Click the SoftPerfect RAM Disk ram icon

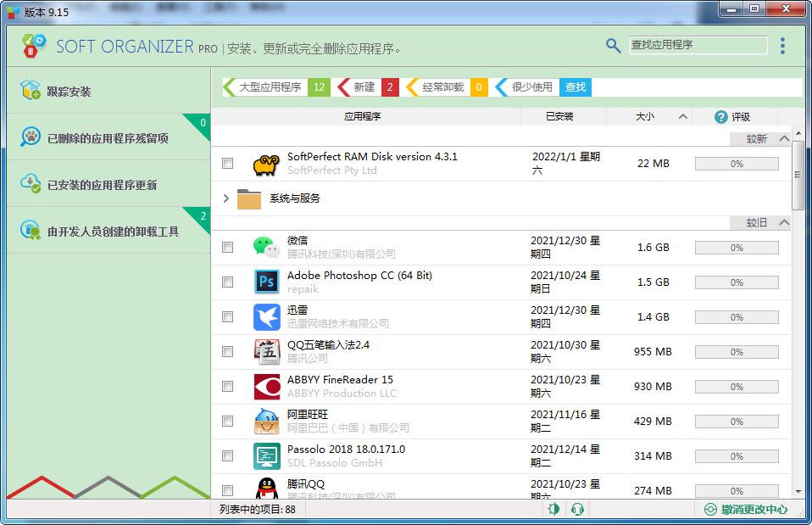click(266, 164)
